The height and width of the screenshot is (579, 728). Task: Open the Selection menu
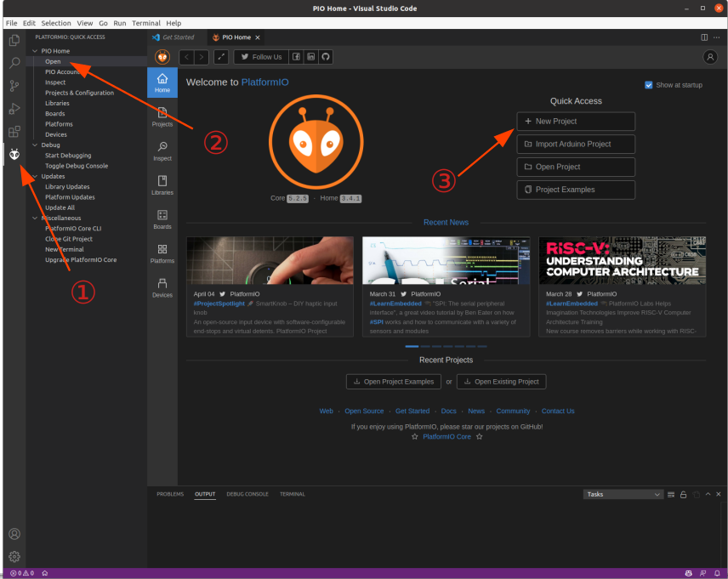coord(56,23)
